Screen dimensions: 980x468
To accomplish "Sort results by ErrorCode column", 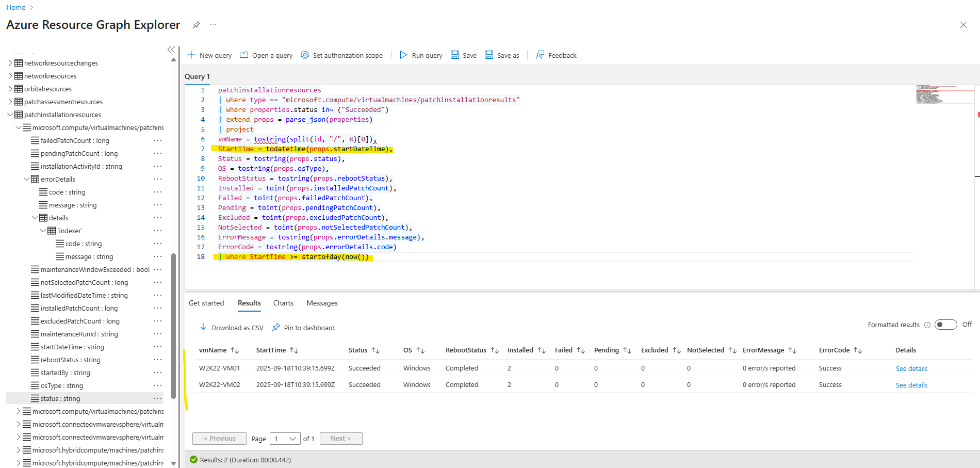I will tap(858, 350).
